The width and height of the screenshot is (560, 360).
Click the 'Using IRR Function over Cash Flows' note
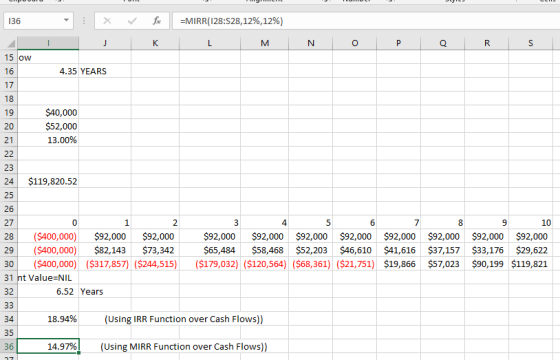pos(184,319)
